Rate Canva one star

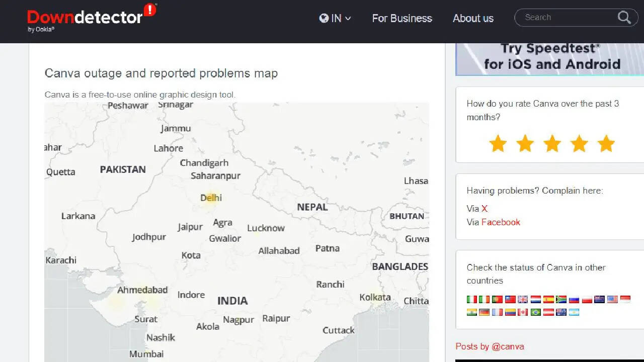point(498,144)
